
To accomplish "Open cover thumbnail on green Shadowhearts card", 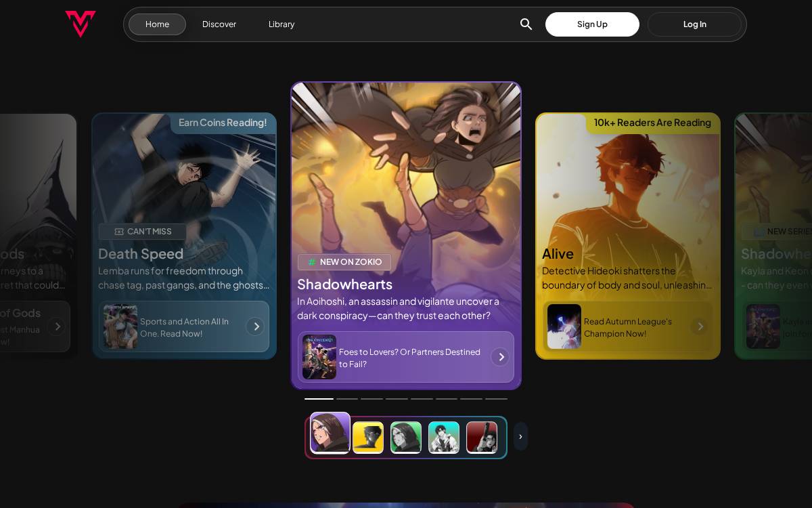I will tap(763, 326).
